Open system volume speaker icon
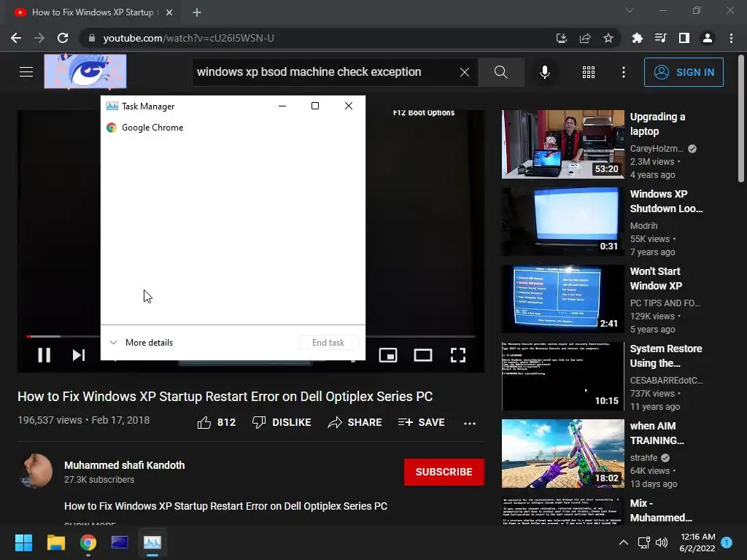The width and height of the screenshot is (747, 560). click(x=662, y=542)
